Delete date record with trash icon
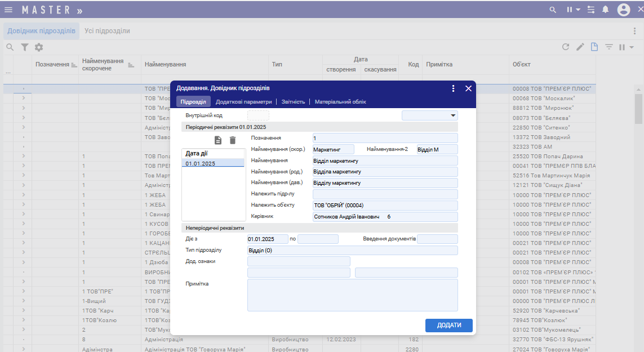Viewport: 644px width, 352px height. [233, 140]
